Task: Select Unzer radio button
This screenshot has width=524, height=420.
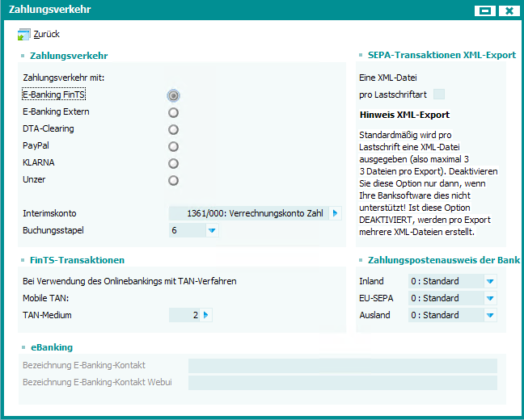Action: click(173, 180)
